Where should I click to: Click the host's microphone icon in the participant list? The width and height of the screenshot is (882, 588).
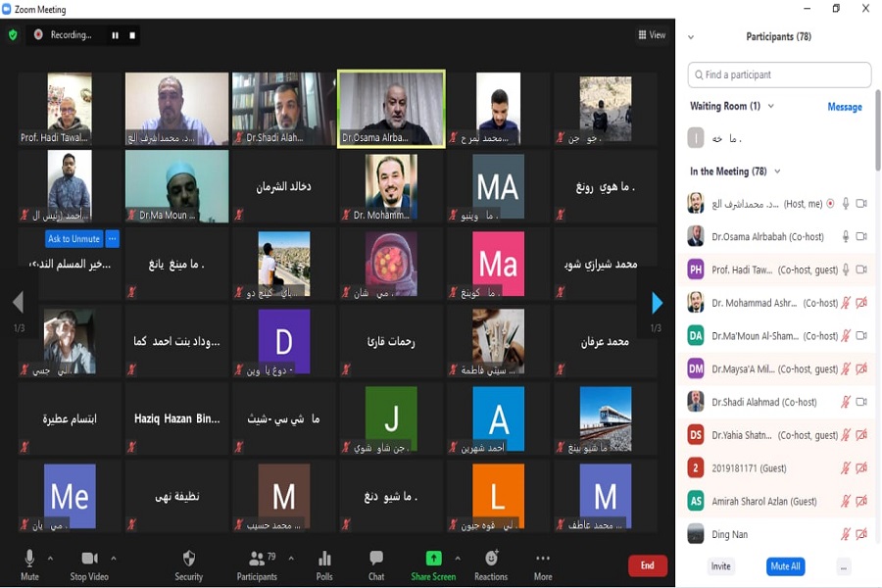pos(846,204)
